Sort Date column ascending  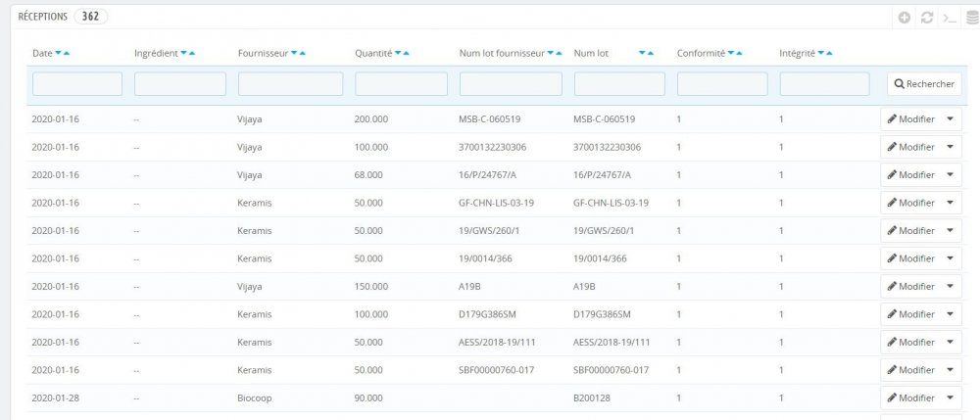[67, 54]
